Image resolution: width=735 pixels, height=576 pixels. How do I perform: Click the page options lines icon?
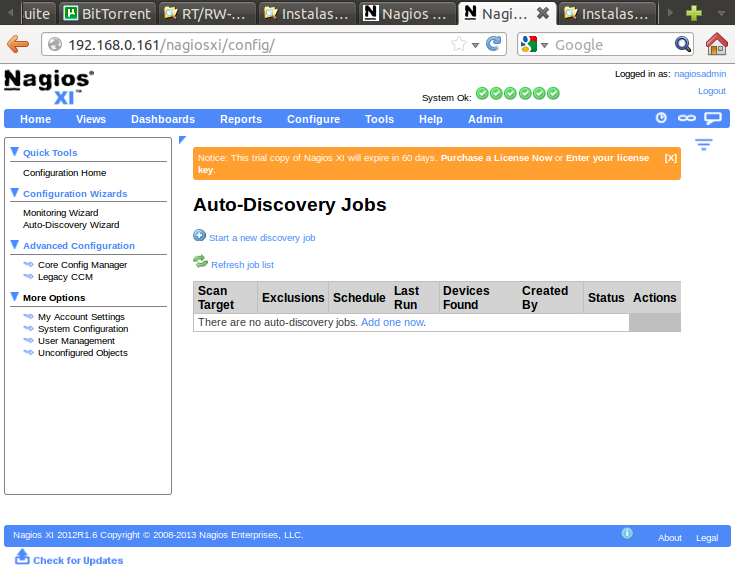[x=704, y=144]
